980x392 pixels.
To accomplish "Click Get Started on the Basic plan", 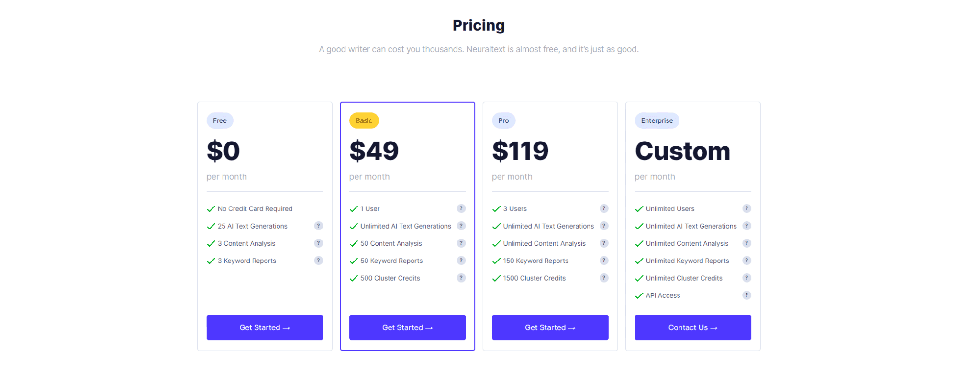I will click(x=407, y=327).
